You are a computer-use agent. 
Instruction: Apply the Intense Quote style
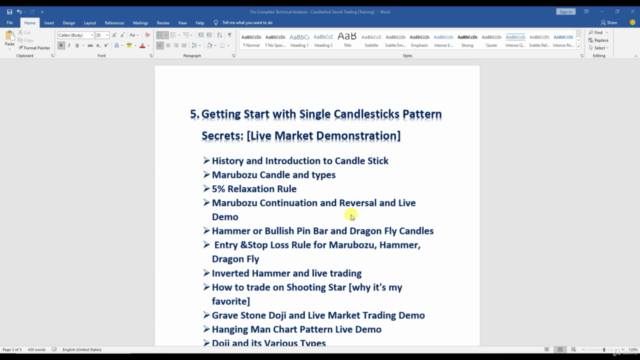pos(515,40)
